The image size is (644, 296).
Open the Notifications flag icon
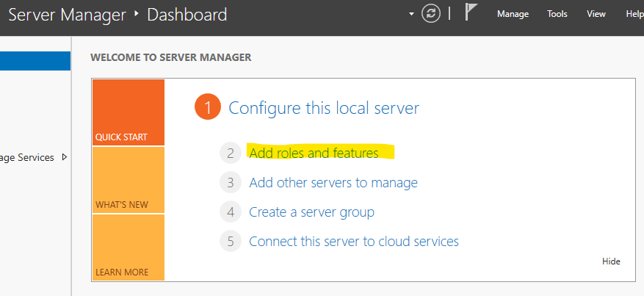click(x=472, y=14)
